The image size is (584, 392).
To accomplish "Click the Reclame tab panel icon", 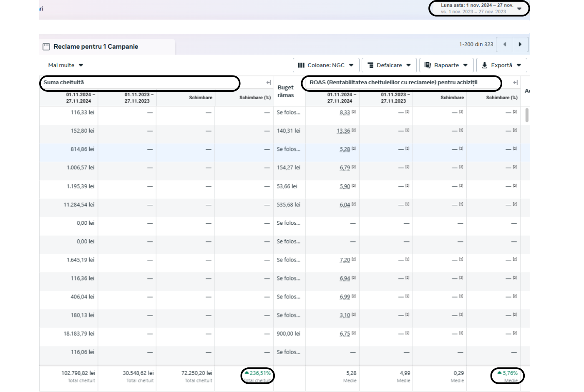I will pos(46,47).
